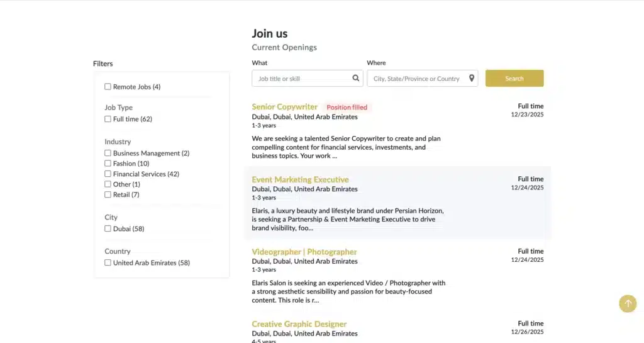Image resolution: width=644 pixels, height=343 pixels.
Task: Enable the Retail industry filter
Action: [108, 194]
